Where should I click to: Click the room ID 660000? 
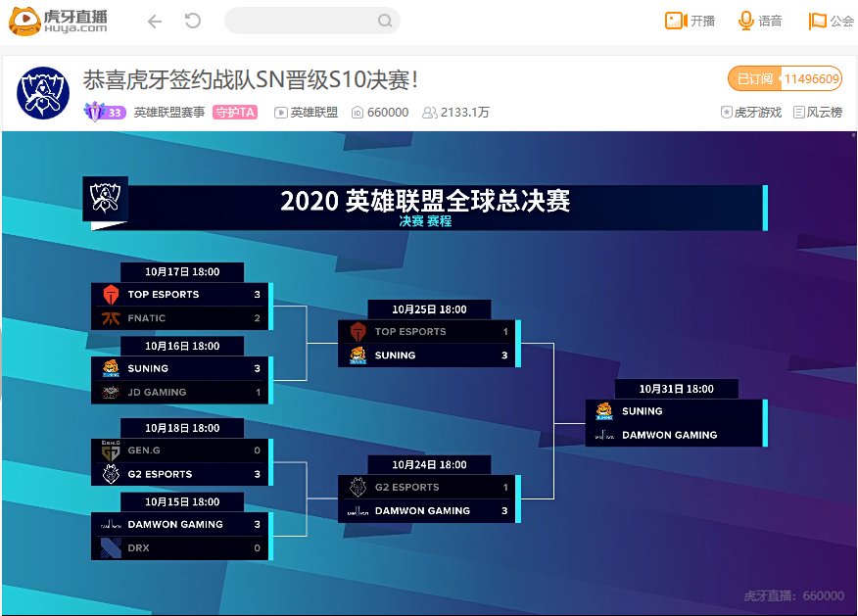tap(380, 113)
